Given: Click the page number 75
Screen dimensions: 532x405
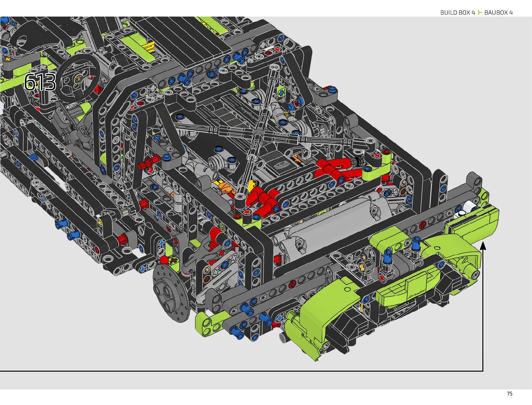Looking at the screenshot, I should click(509, 393).
